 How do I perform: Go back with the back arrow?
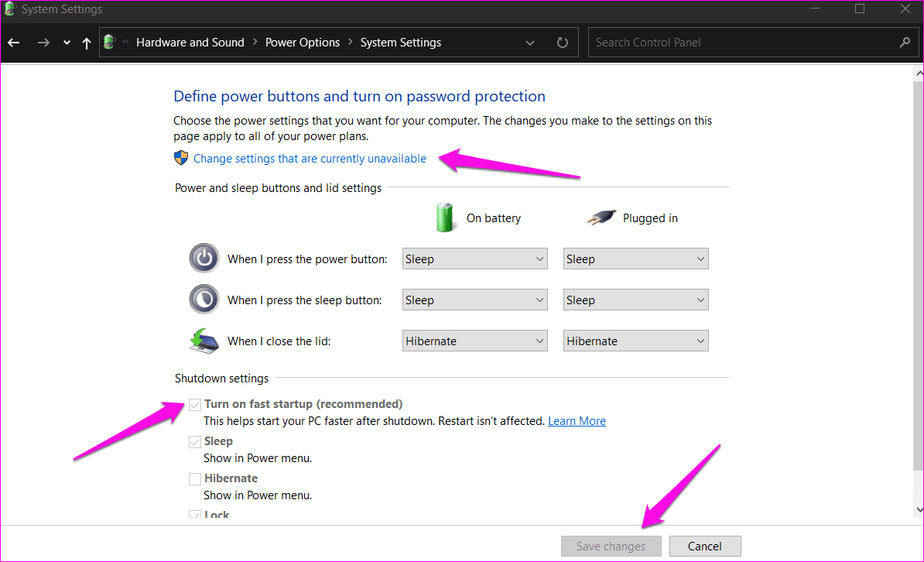coord(14,43)
